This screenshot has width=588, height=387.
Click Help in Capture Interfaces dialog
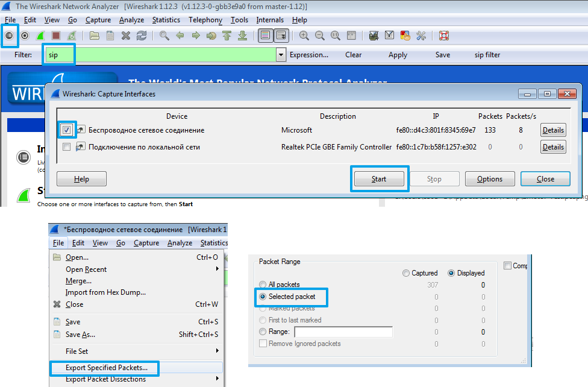coord(81,179)
